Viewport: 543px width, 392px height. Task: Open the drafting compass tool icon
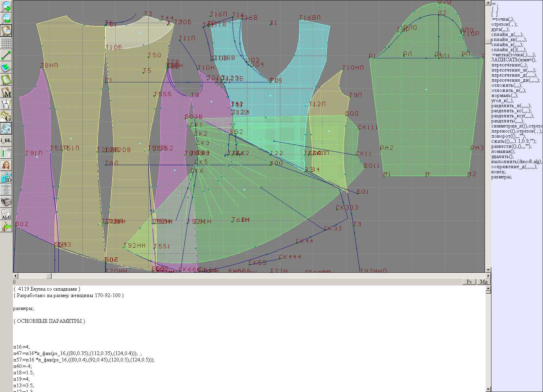point(6,104)
